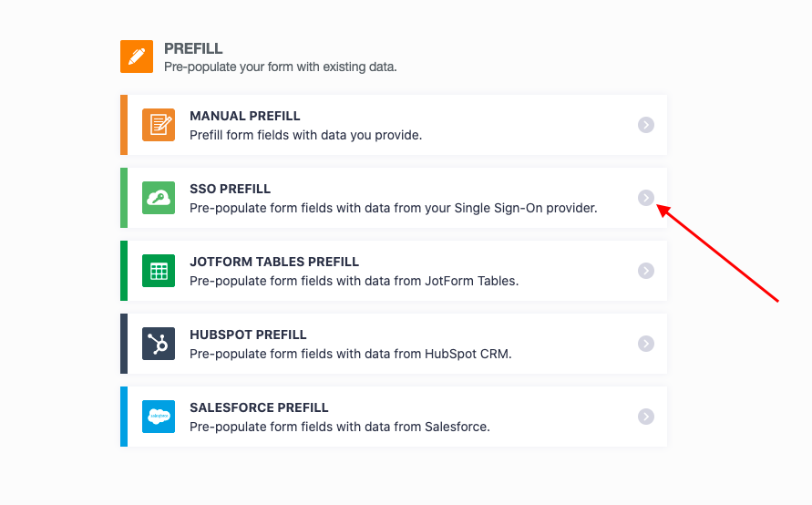
Task: Open HubSpot Prefill chevron arrow
Action: [646, 344]
